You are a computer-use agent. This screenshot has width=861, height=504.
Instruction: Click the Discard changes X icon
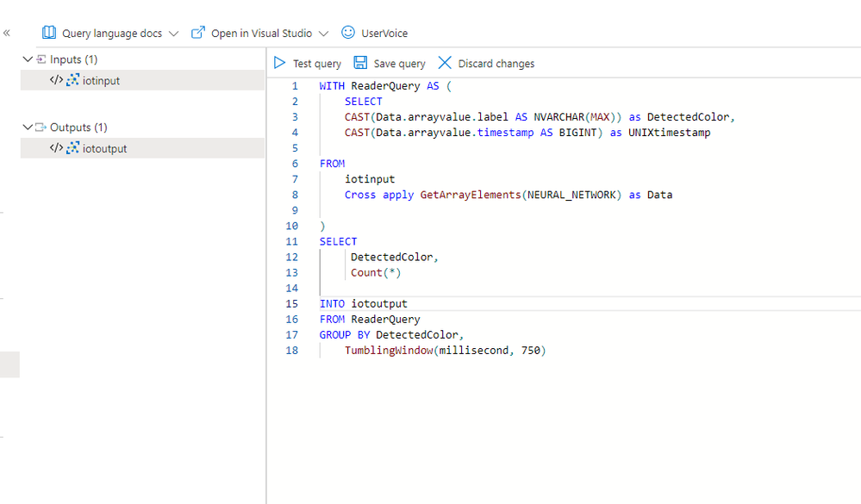(x=445, y=63)
